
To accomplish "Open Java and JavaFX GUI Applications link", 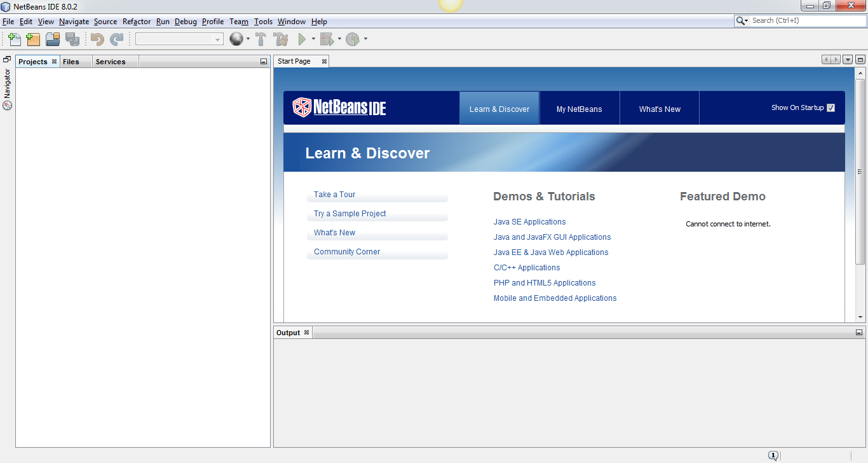I will click(552, 237).
